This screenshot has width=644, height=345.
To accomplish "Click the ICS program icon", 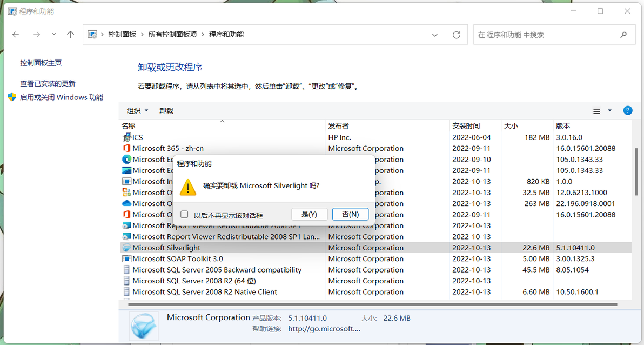I will 126,137.
